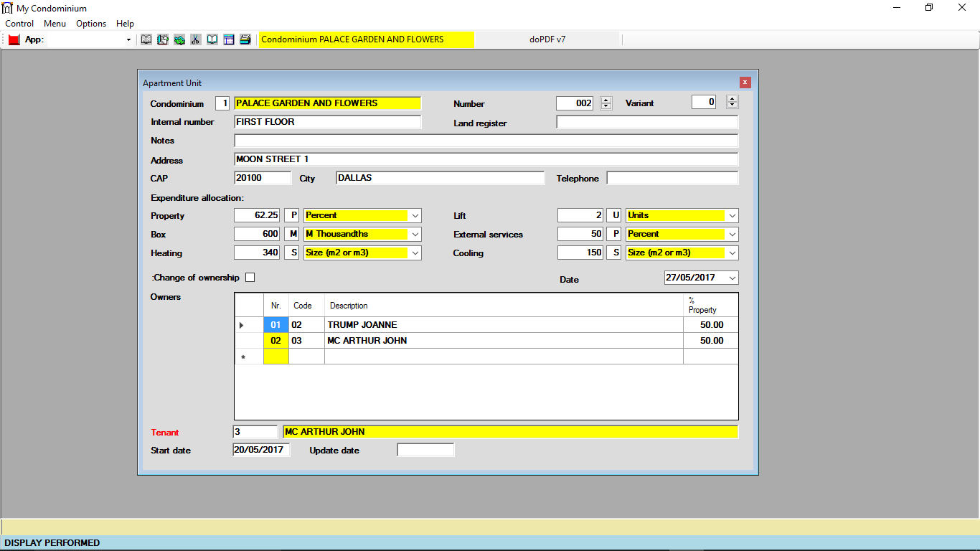Click the Internal number field
The height and width of the screenshot is (551, 980).
[328, 122]
